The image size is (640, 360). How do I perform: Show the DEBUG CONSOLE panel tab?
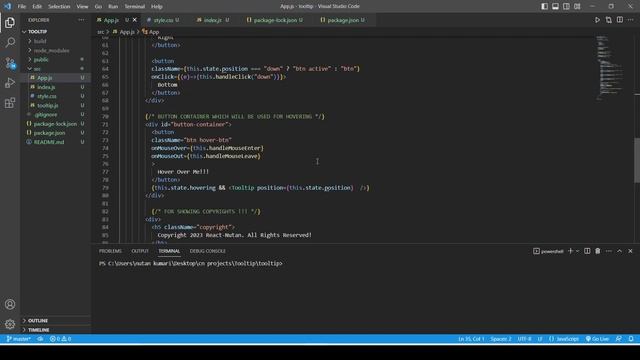[x=207, y=251]
